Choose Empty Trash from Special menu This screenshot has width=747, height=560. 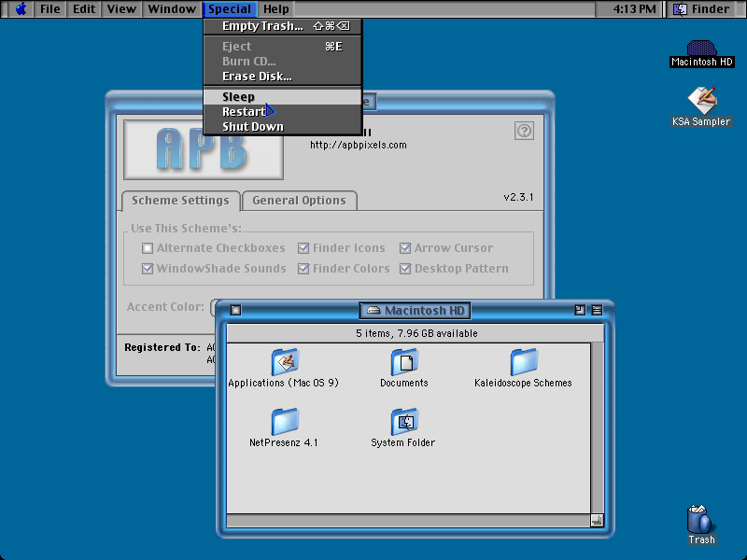click(283, 26)
